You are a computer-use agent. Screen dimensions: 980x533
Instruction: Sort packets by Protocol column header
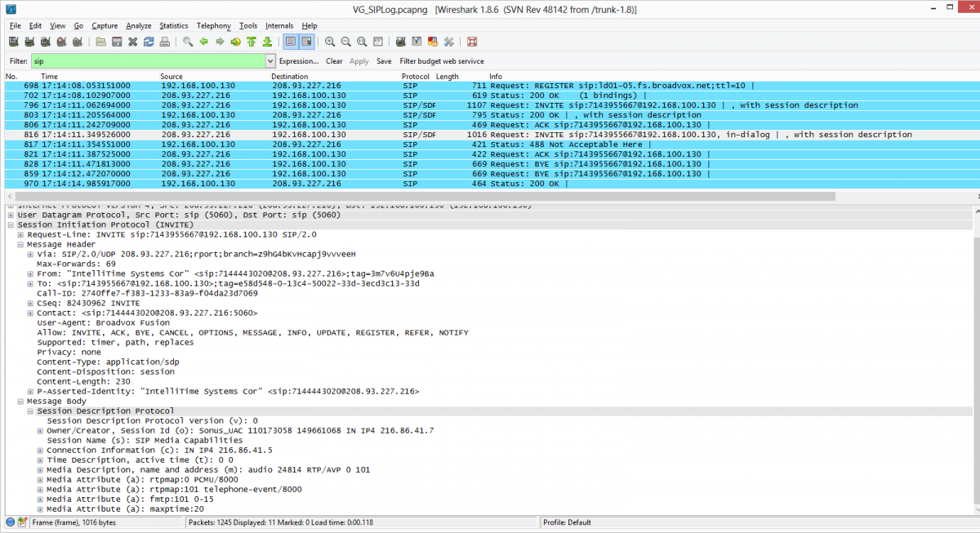click(416, 76)
